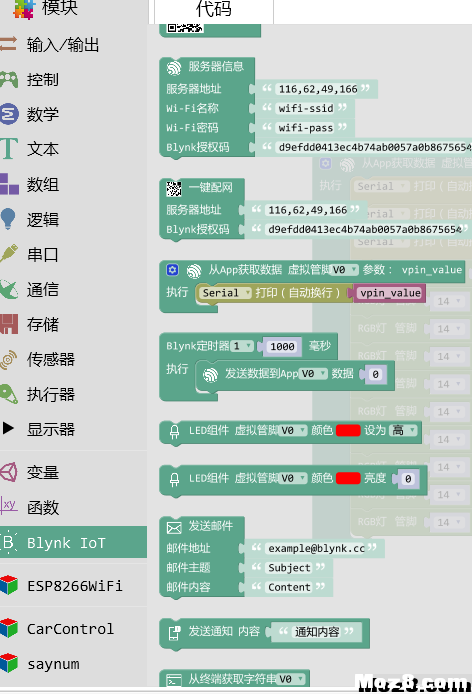Edit the Subject text field
The image size is (472, 694).
point(289,567)
